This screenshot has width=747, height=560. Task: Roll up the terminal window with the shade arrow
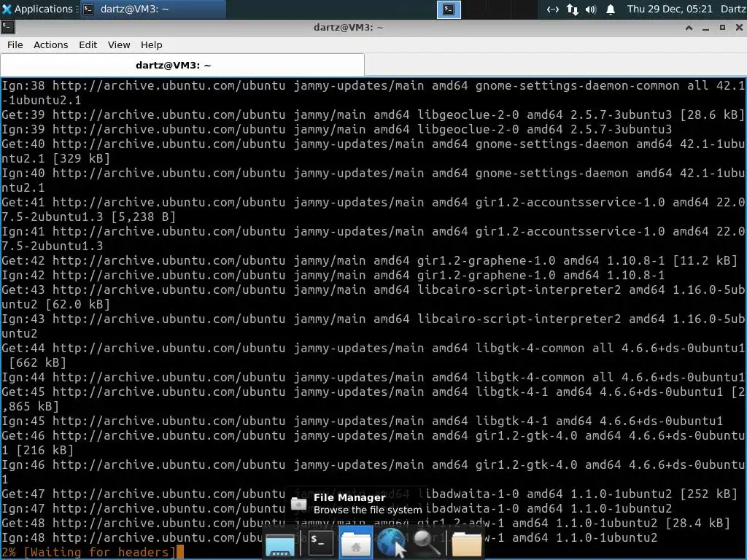[x=689, y=28]
